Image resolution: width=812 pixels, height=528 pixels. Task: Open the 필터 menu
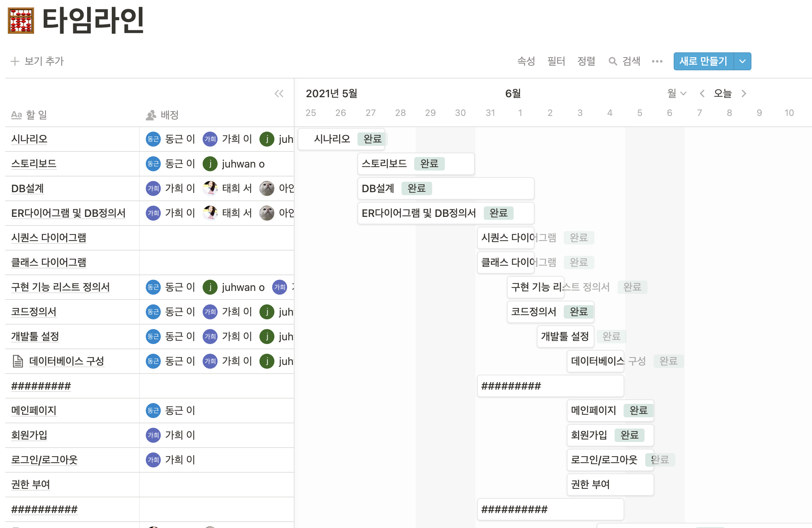[x=556, y=61]
